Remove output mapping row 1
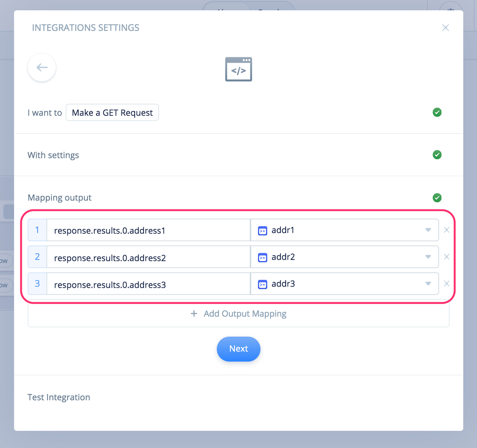This screenshot has width=477, height=448. (446, 230)
